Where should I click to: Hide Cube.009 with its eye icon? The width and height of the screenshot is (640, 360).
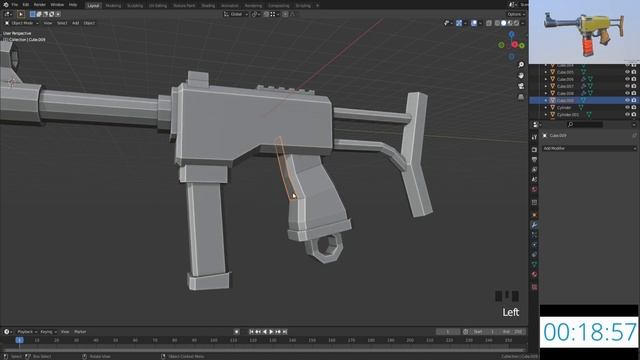click(x=627, y=100)
